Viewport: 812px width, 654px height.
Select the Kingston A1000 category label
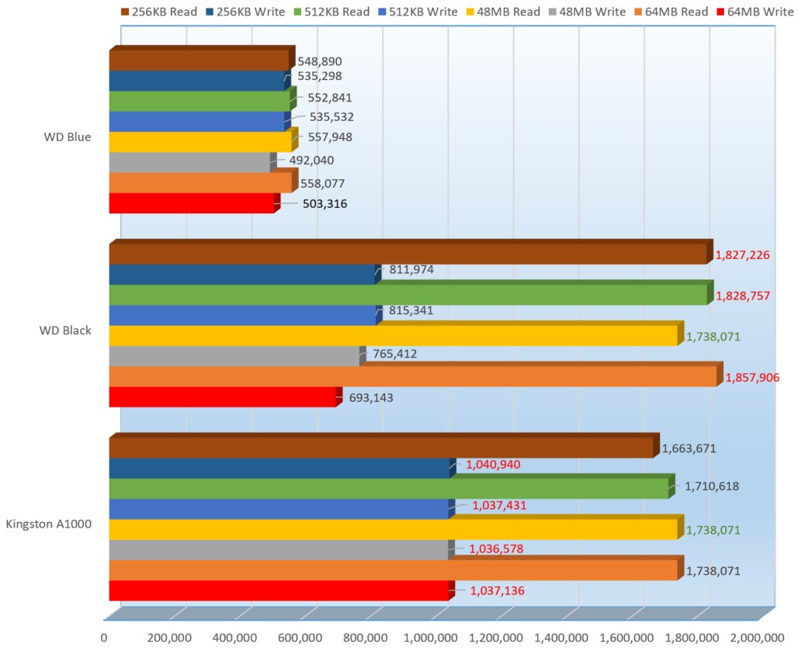tap(49, 524)
